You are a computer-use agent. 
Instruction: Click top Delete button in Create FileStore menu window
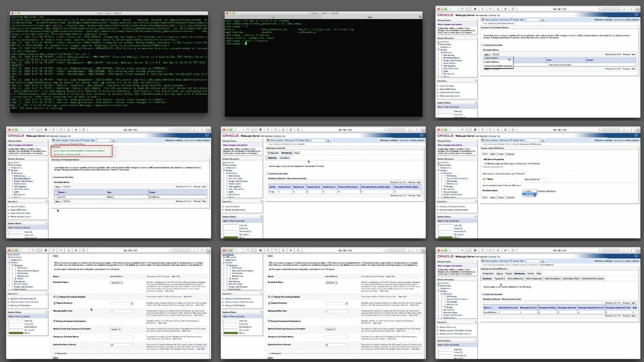(x=496, y=54)
